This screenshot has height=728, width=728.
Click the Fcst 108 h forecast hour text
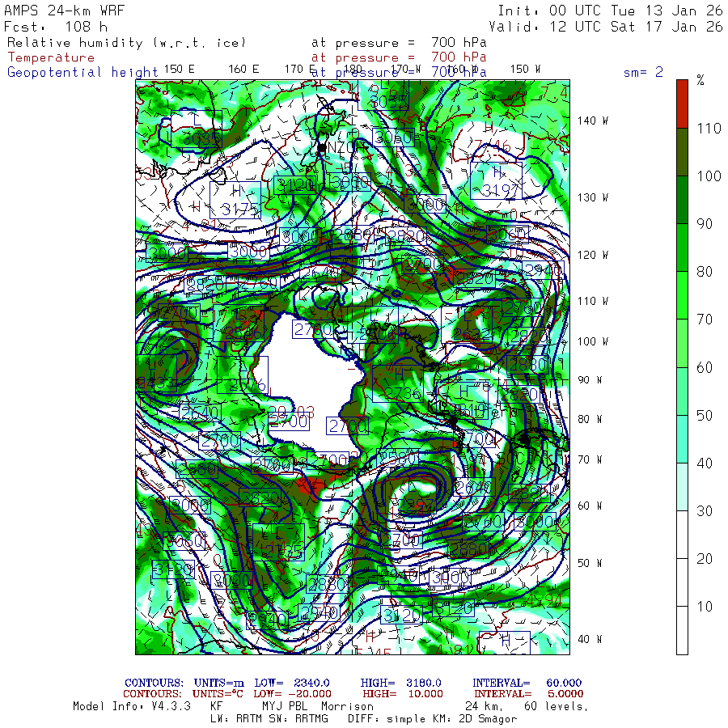[55, 27]
